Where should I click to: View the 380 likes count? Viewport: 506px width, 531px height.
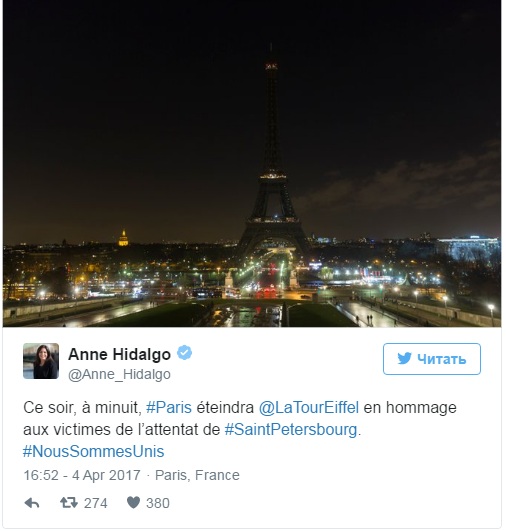(x=158, y=503)
